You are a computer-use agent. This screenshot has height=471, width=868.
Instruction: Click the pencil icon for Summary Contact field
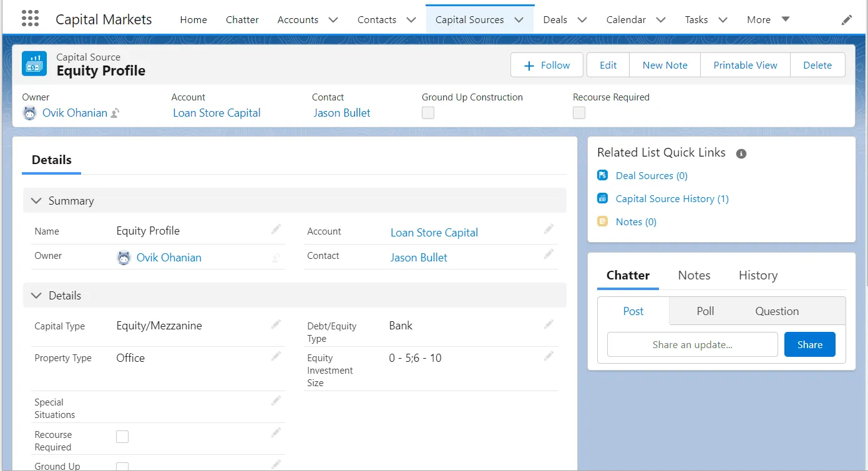click(549, 254)
